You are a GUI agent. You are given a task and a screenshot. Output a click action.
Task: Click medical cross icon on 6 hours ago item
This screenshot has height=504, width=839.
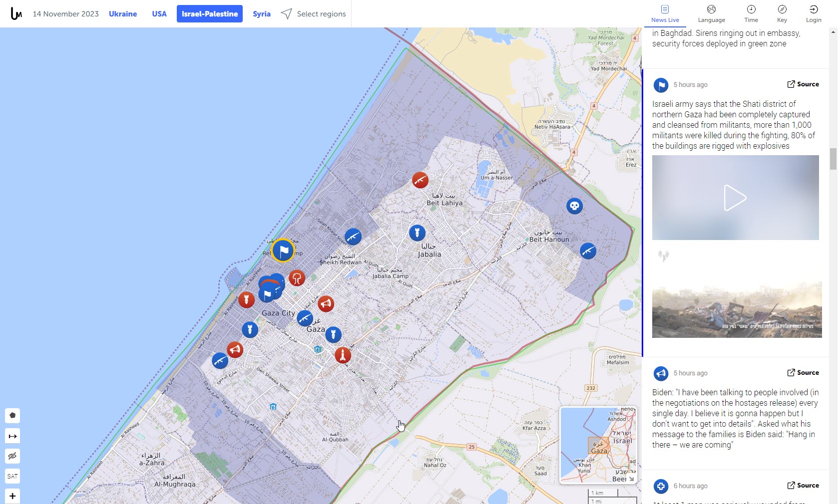click(x=661, y=486)
